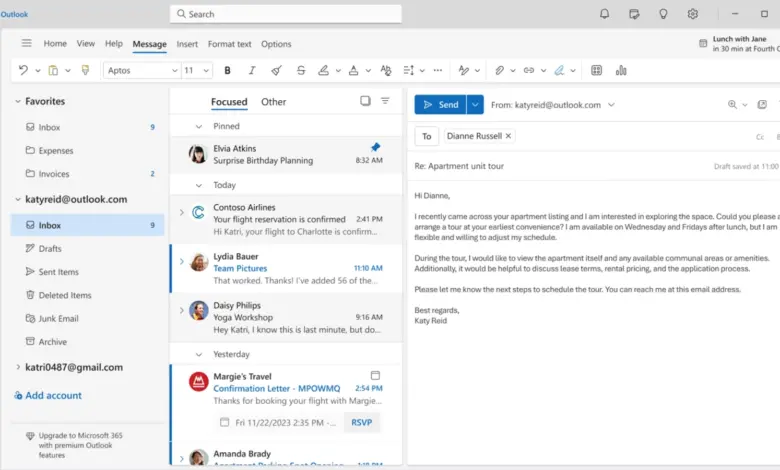The height and width of the screenshot is (470, 780).
Task: Open the Daisy Philips Yoga Workshop email
Action: click(286, 317)
